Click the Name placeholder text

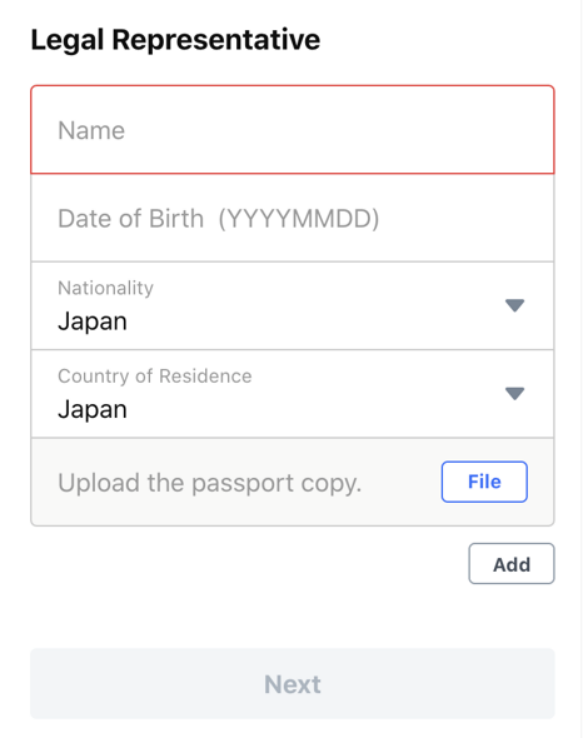click(91, 130)
